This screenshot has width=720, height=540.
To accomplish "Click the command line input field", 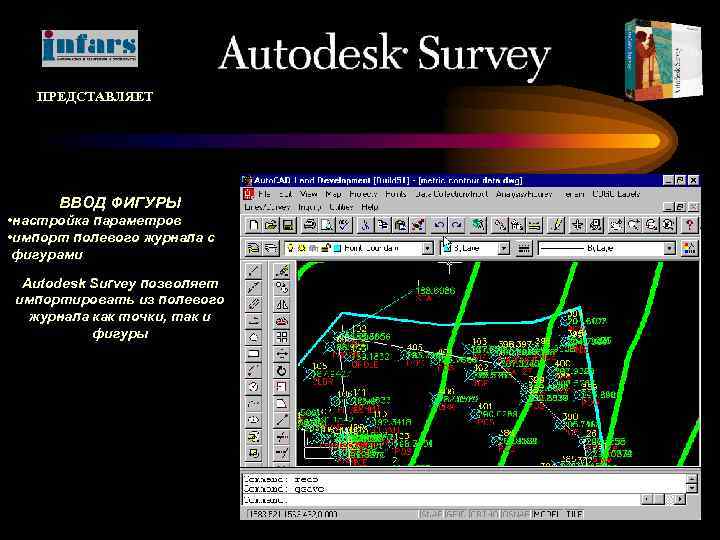I will (440, 499).
